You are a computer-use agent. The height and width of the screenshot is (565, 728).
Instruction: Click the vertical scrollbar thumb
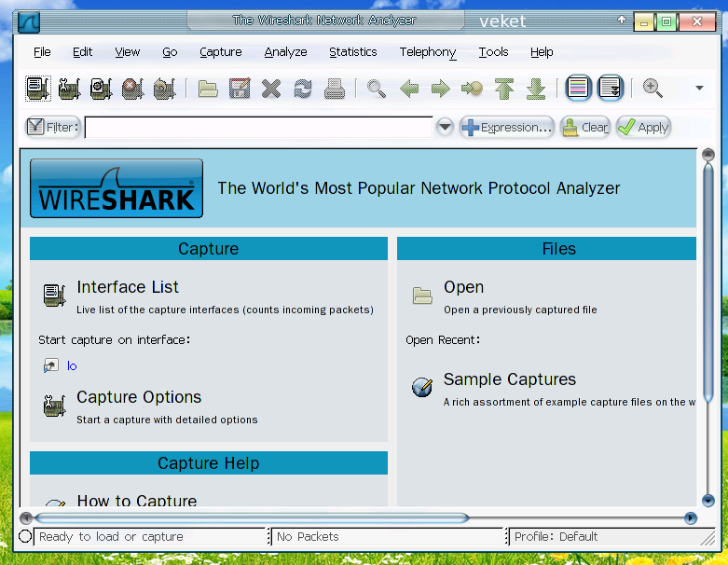708,282
